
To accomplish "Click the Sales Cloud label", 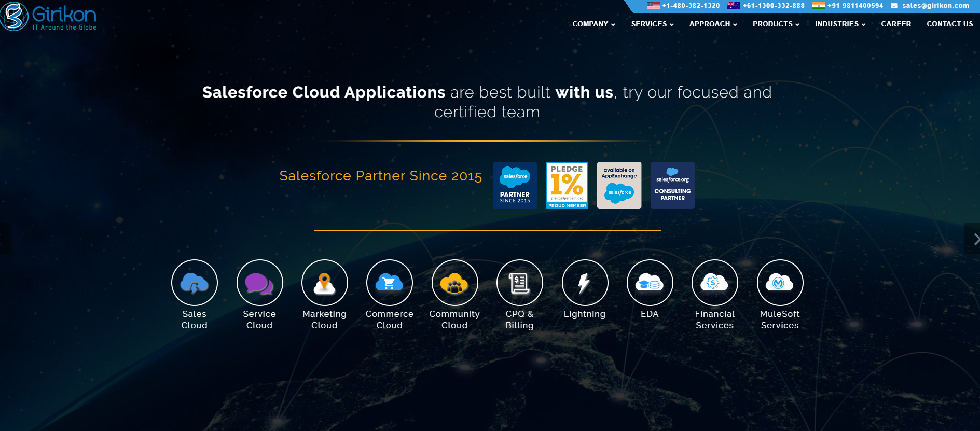I will 195,319.
